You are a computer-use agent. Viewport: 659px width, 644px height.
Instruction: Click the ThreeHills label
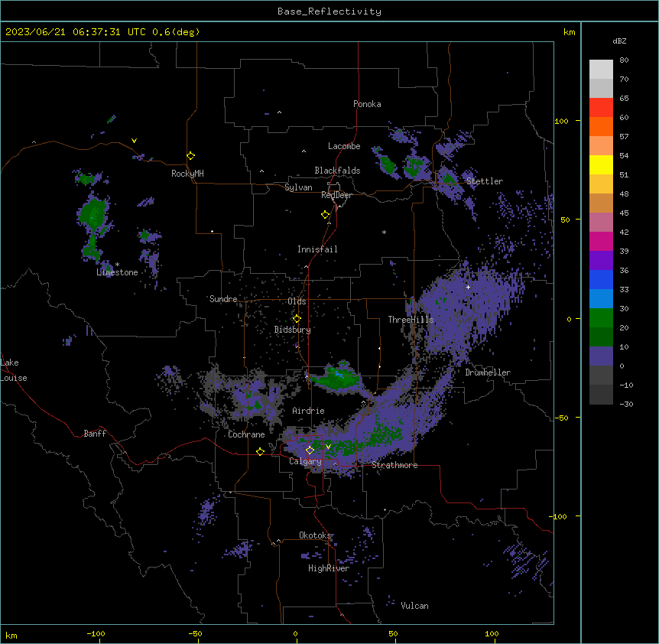click(x=411, y=320)
